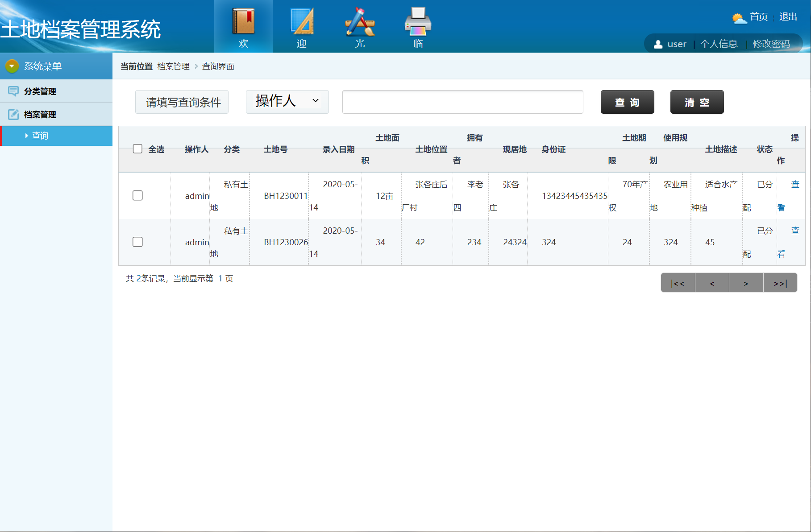
Task: Click the book icon in the top toolbar
Action: tap(243, 20)
